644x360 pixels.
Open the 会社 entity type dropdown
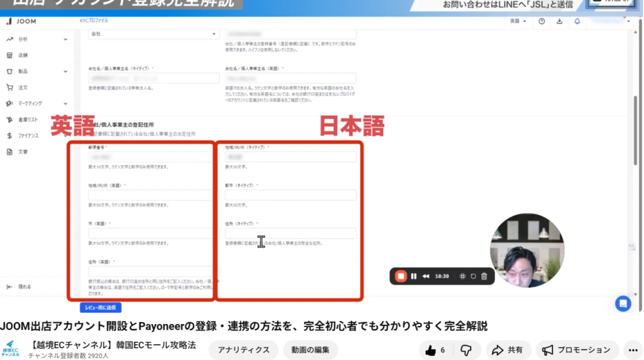tap(153, 33)
